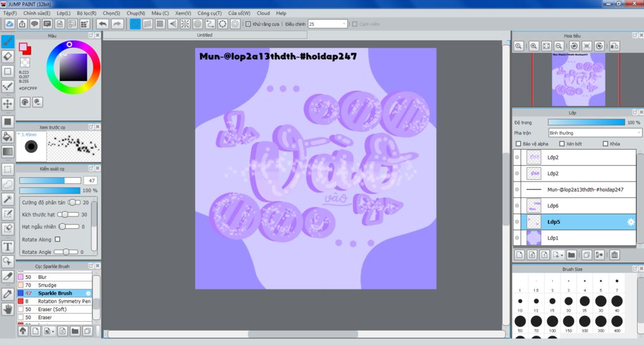Open the Bộ lọc(R) menu

(x=86, y=13)
